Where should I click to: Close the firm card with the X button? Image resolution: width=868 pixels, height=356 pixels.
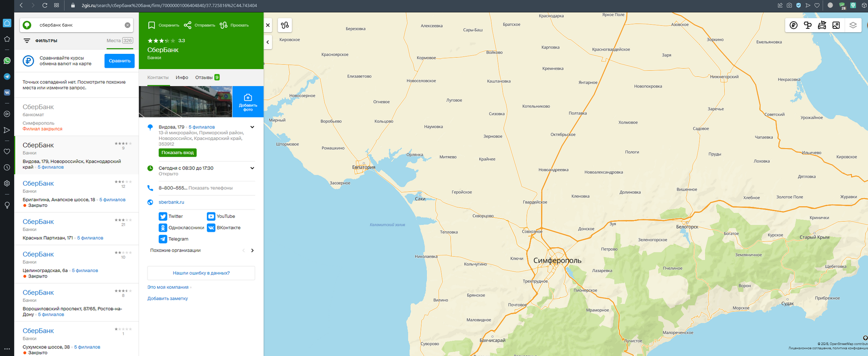[x=268, y=25]
